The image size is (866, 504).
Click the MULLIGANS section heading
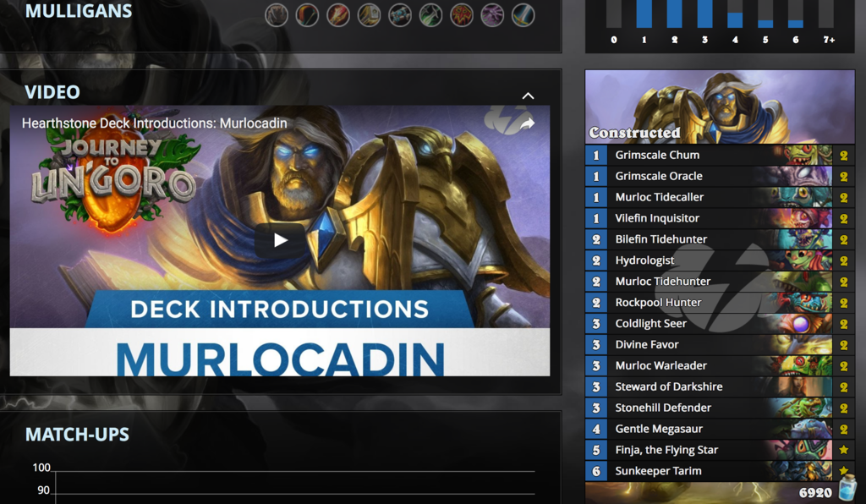(79, 11)
